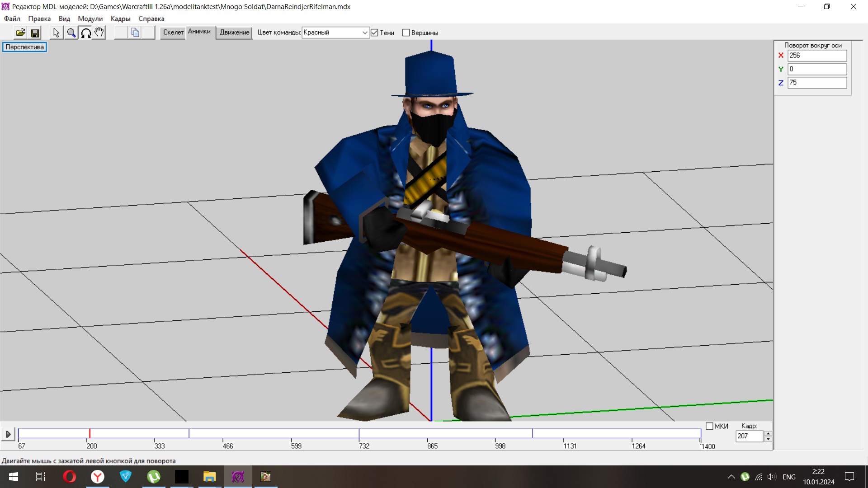Open the team color Красный dropdown
Viewport: 868px width, 488px height.
pyautogui.click(x=364, y=33)
